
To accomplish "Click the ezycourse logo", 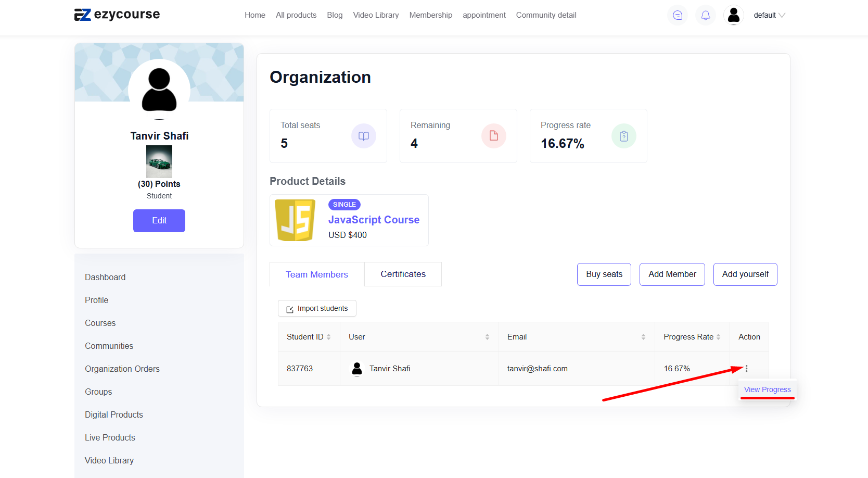I will (x=117, y=15).
